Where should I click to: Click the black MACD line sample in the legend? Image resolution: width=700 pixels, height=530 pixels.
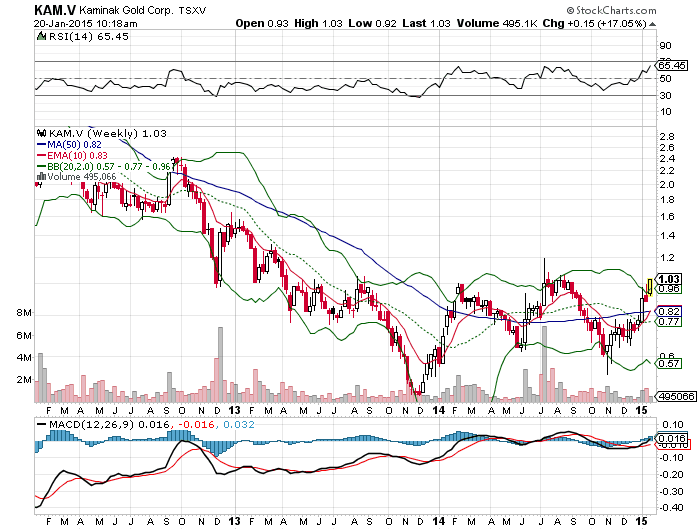tap(42, 425)
